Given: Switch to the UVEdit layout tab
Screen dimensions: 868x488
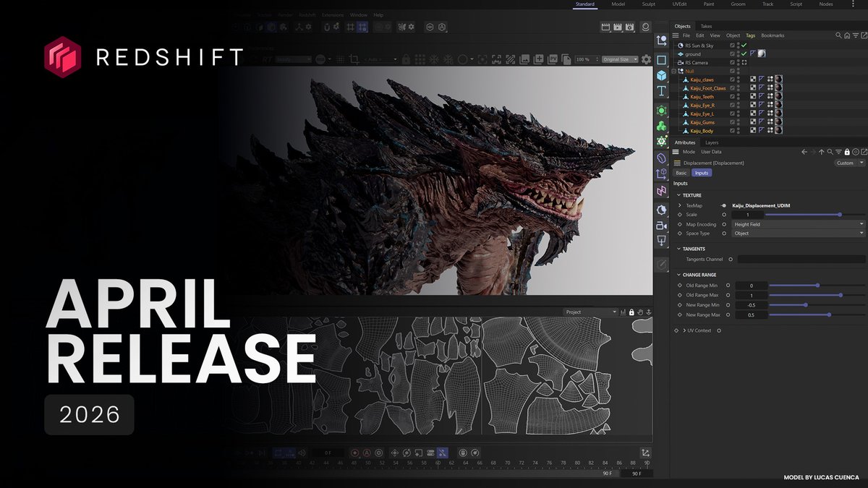Looking at the screenshot, I should [678, 4].
